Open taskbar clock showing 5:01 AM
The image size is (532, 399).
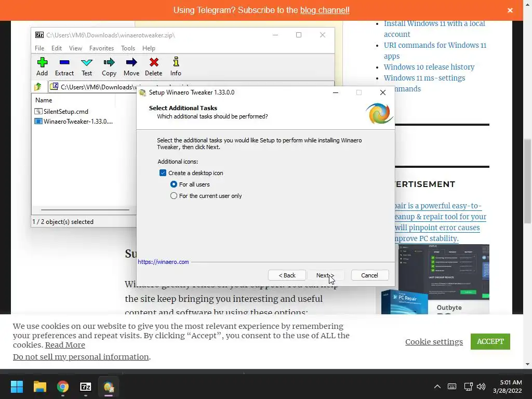click(x=507, y=387)
